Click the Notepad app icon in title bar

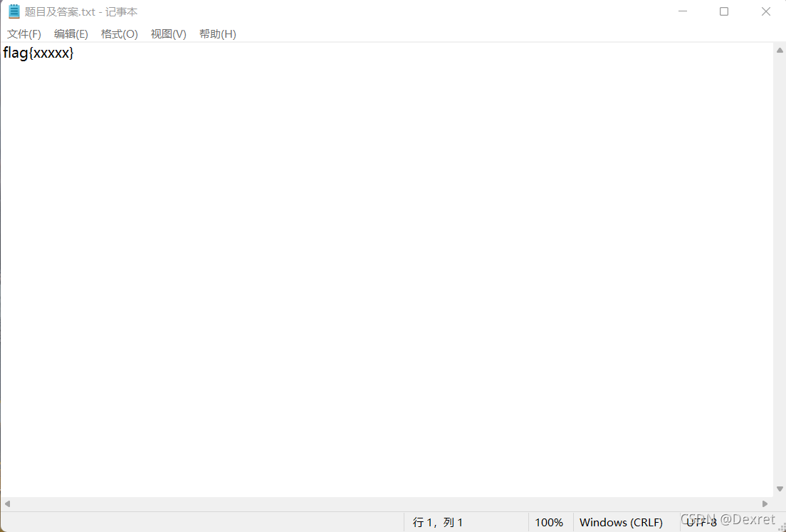click(14, 11)
